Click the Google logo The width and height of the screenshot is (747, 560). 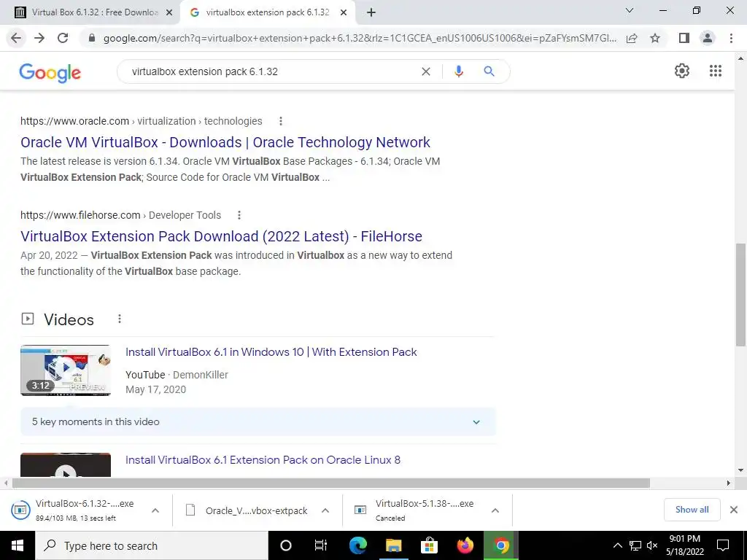click(x=50, y=72)
